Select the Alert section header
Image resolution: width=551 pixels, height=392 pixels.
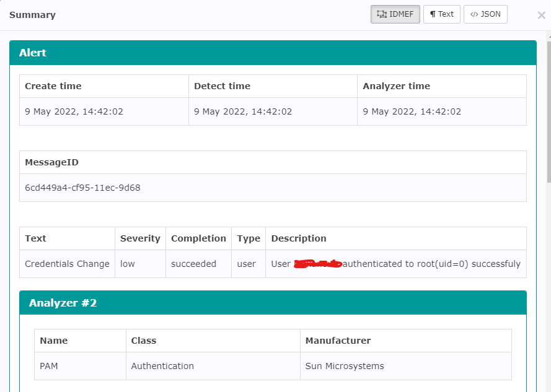click(33, 53)
